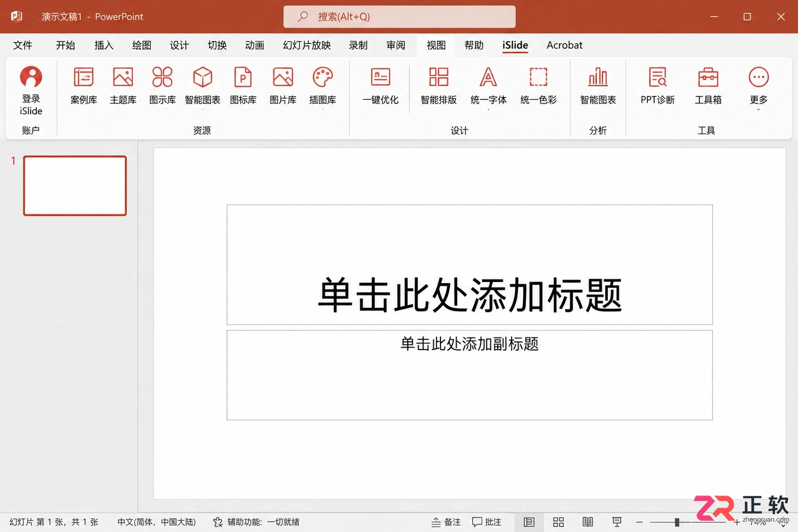Open the 设计 ribbon tab

(x=180, y=45)
